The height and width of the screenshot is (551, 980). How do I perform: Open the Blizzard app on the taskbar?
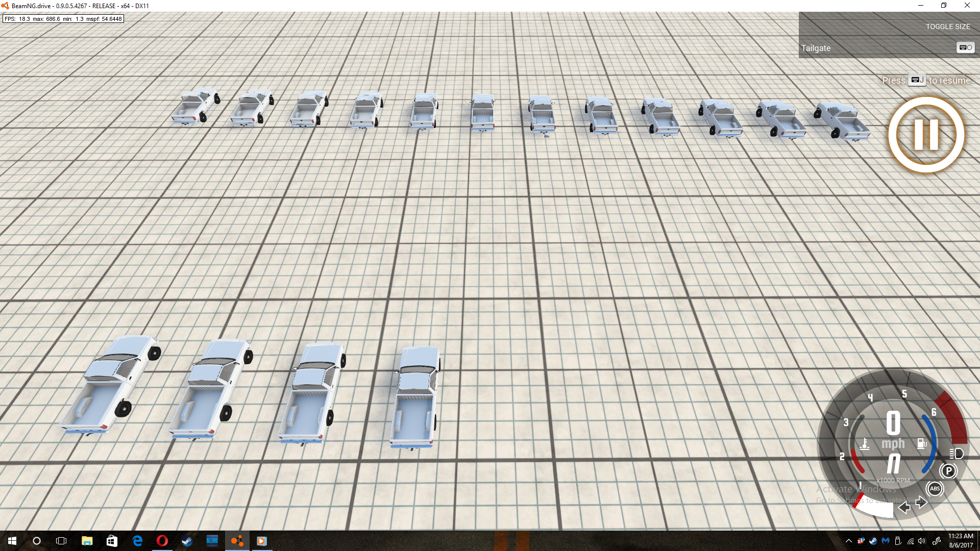(x=212, y=541)
